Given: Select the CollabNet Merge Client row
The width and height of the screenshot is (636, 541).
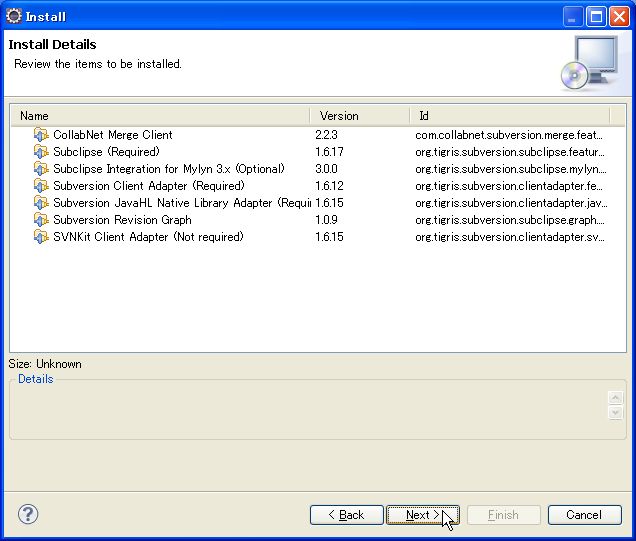Looking at the screenshot, I should pos(318,135).
